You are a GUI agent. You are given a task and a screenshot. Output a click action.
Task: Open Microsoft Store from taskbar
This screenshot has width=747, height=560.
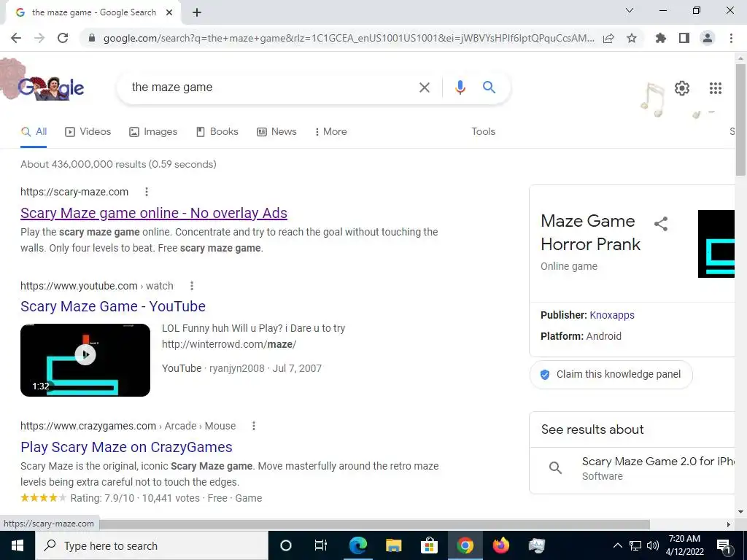429,545
